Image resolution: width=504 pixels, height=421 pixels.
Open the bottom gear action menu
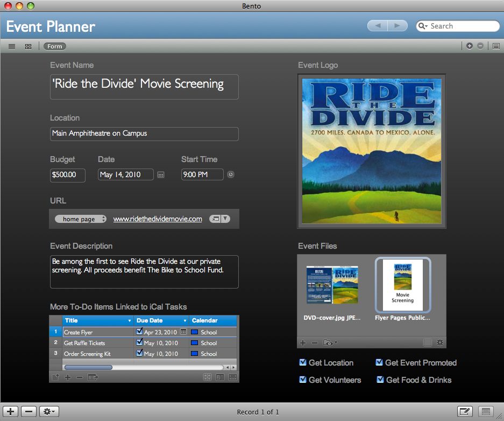coord(50,412)
